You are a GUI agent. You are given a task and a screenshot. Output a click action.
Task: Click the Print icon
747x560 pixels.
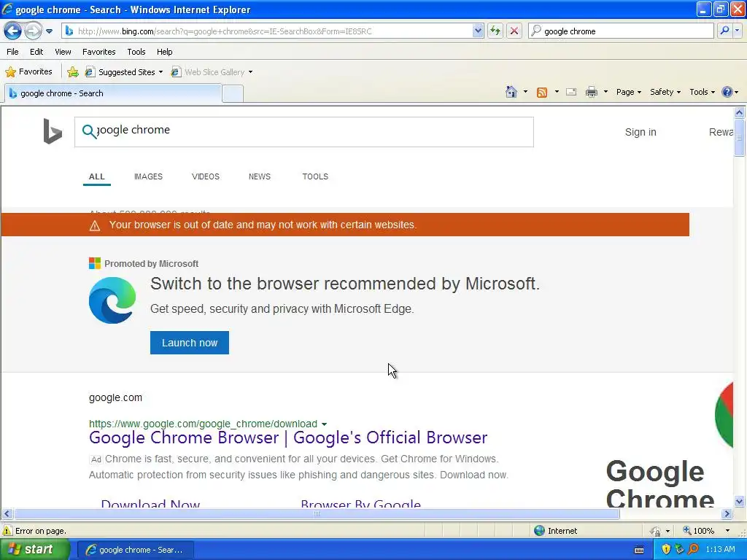(x=591, y=92)
